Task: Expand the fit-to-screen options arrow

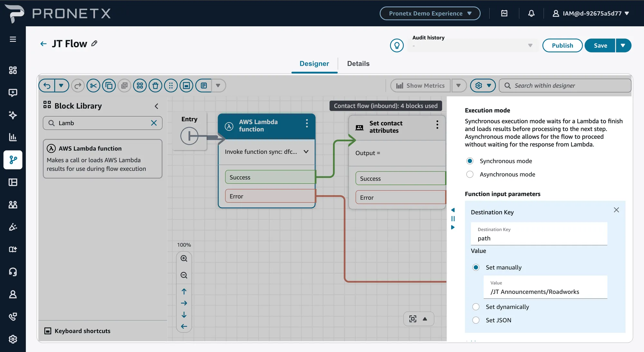Action: point(425,319)
